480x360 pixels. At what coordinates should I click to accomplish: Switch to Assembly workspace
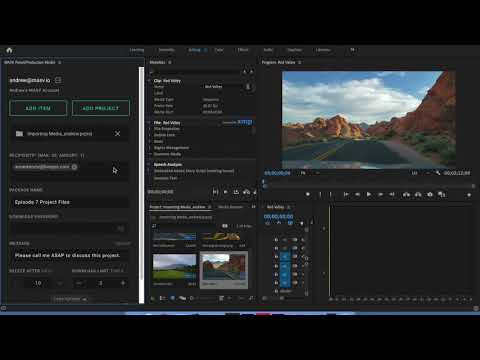[x=166, y=50]
